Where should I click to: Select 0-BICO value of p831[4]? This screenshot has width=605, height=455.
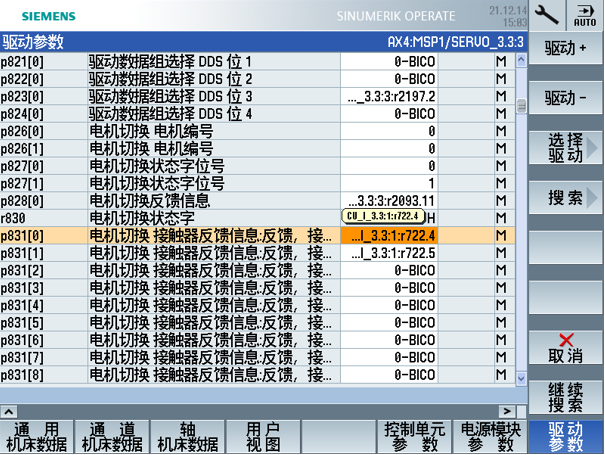point(389,305)
